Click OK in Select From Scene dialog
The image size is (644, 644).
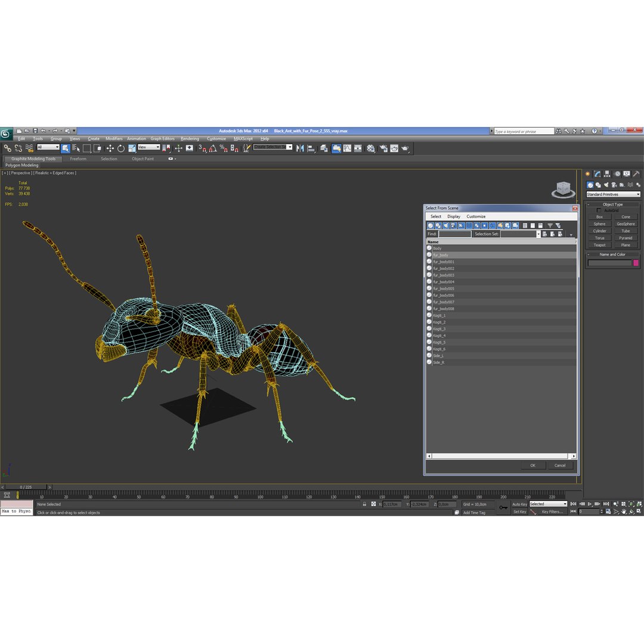532,465
